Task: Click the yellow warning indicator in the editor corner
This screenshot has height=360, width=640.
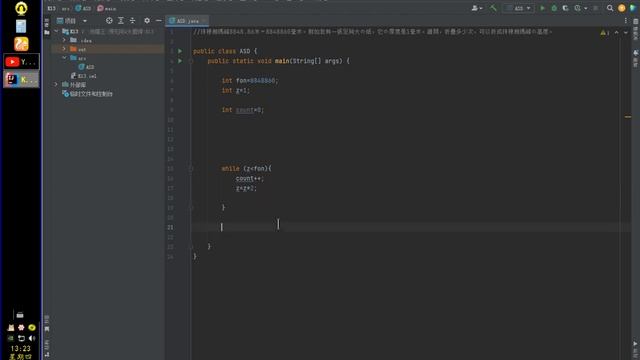Action: tap(604, 32)
